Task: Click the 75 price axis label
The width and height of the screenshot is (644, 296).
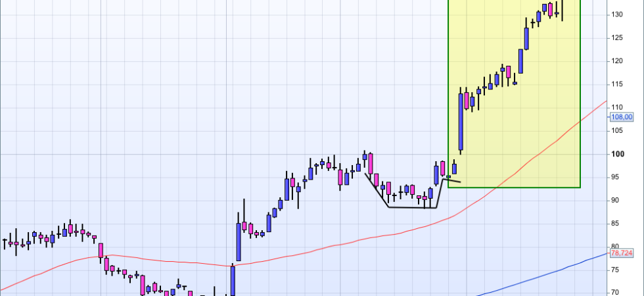Action: (616, 270)
